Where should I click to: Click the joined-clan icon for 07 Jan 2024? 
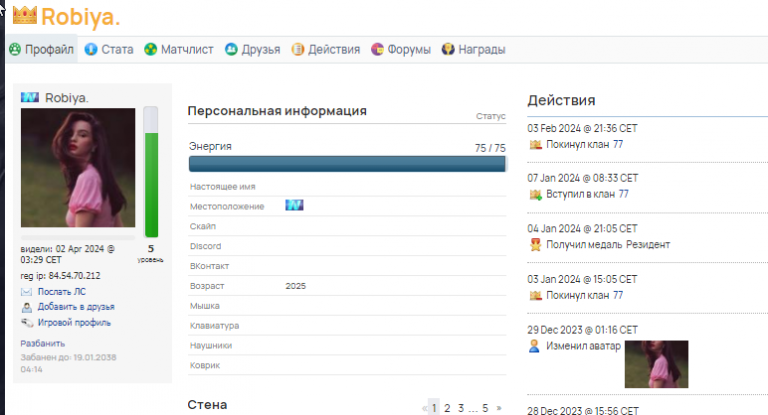pos(535,195)
